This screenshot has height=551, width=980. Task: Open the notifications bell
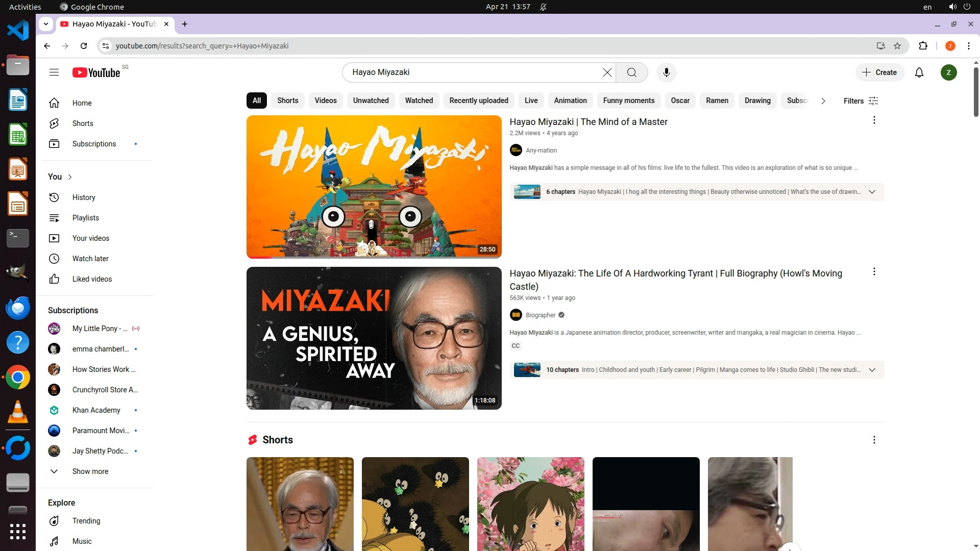click(x=919, y=72)
